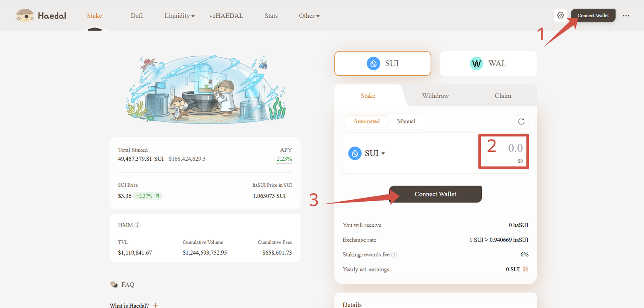Switch to Manual staking mode

click(406, 121)
